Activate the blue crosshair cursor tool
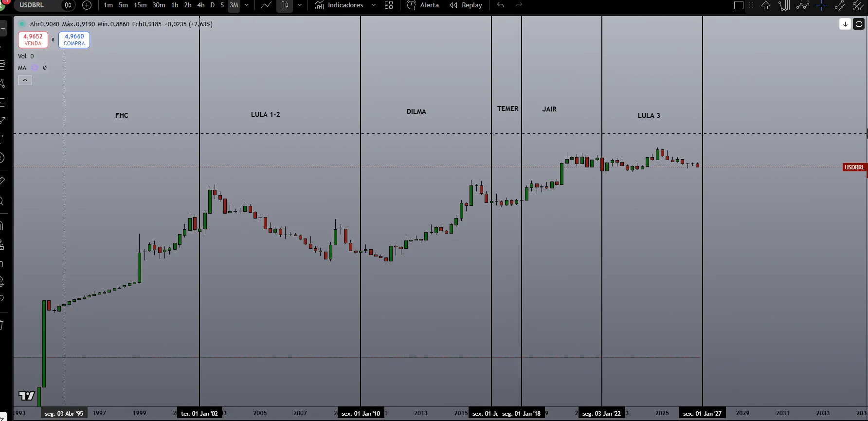Image resolution: width=868 pixels, height=421 pixels. pos(822,5)
